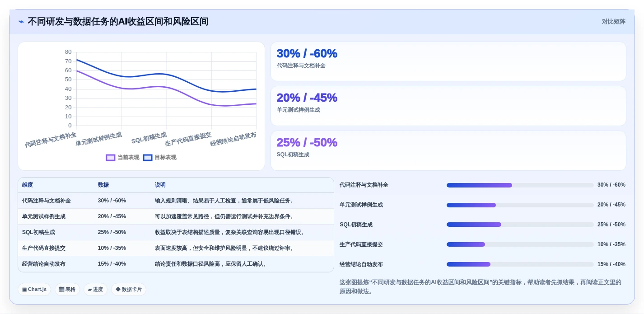Click the lightning icon beside the title
Screen dimensions: 644x314
click(x=21, y=22)
